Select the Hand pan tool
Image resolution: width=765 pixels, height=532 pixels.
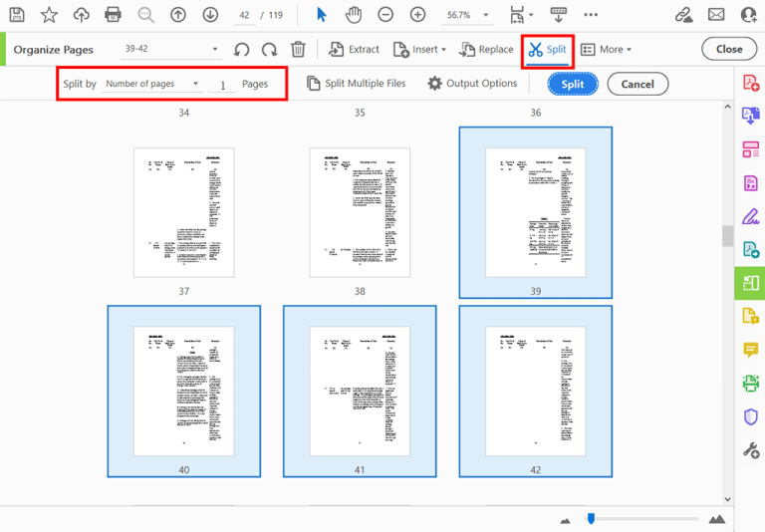click(x=354, y=15)
